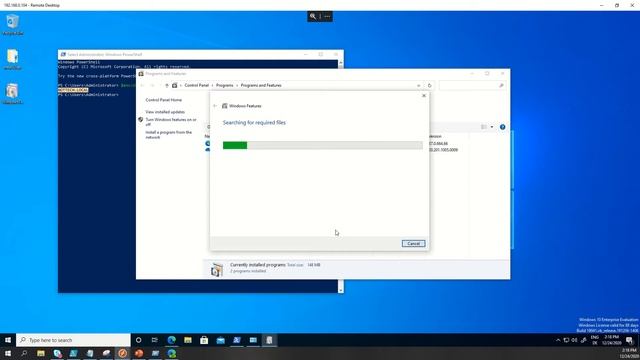Screen dimensions: 640x360
Task: Change the program list view layout
Action: click(x=484, y=127)
